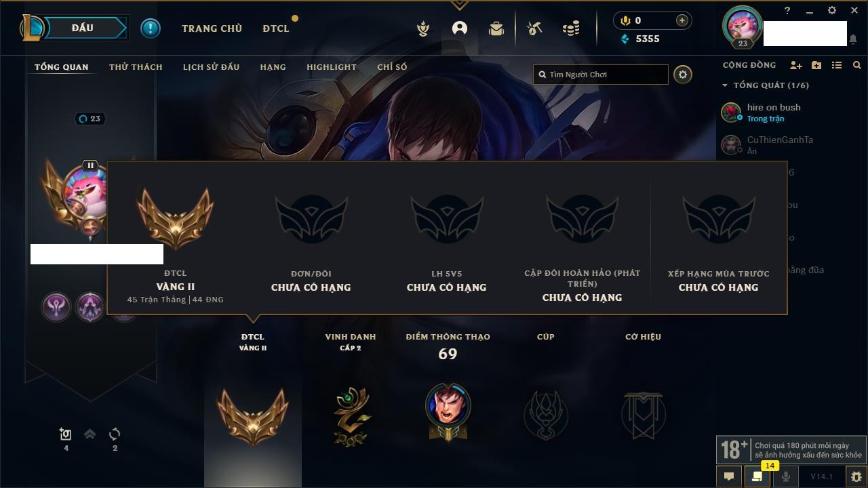Click the ĐẤU play button
The width and height of the screenshot is (868, 488).
click(82, 28)
